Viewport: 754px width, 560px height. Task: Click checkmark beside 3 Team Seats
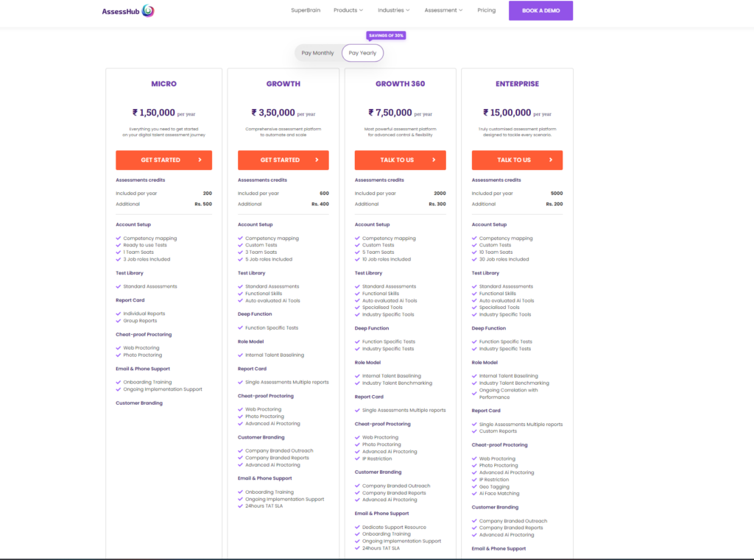click(x=241, y=252)
